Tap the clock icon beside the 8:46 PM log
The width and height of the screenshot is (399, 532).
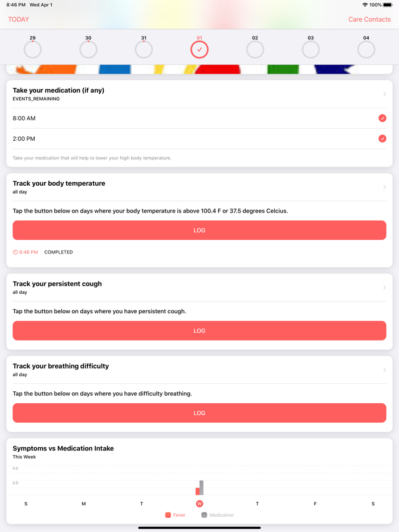tap(15, 252)
